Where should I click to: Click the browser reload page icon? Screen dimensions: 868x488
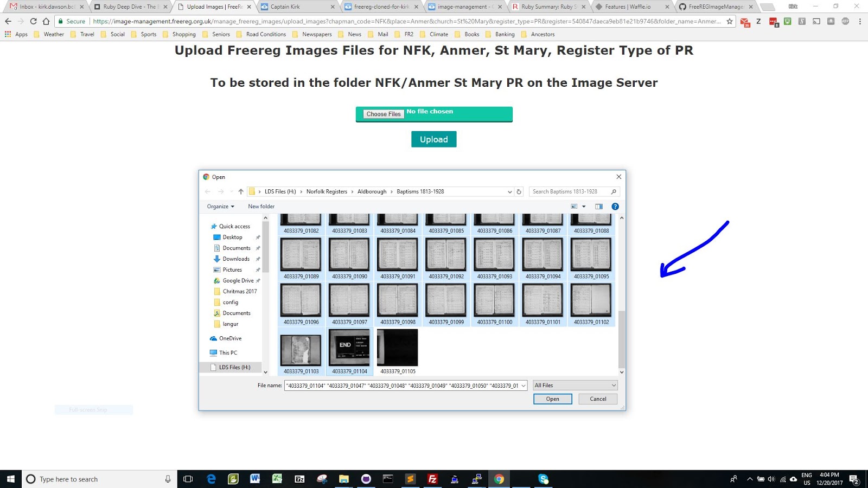(x=33, y=21)
